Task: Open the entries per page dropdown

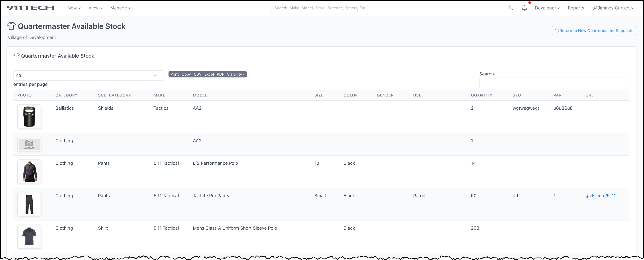Action: pos(88,75)
